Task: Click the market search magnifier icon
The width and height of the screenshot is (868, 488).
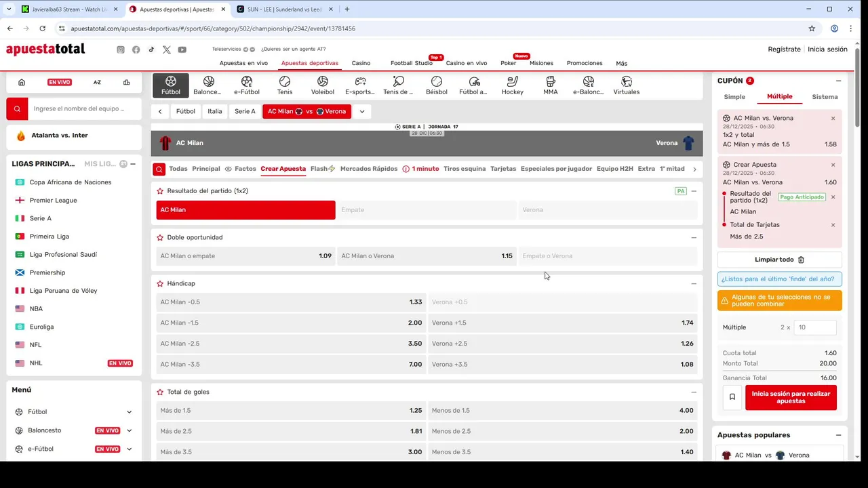Action: [159, 169]
